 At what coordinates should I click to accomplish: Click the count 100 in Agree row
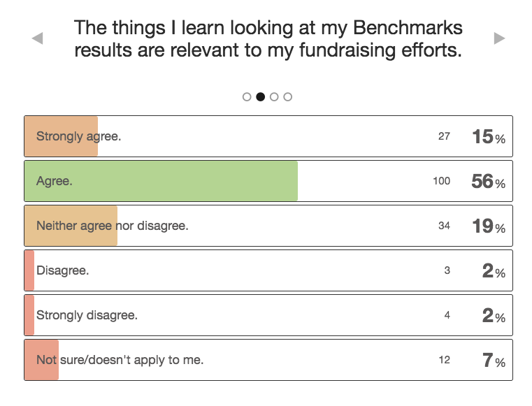(x=441, y=181)
